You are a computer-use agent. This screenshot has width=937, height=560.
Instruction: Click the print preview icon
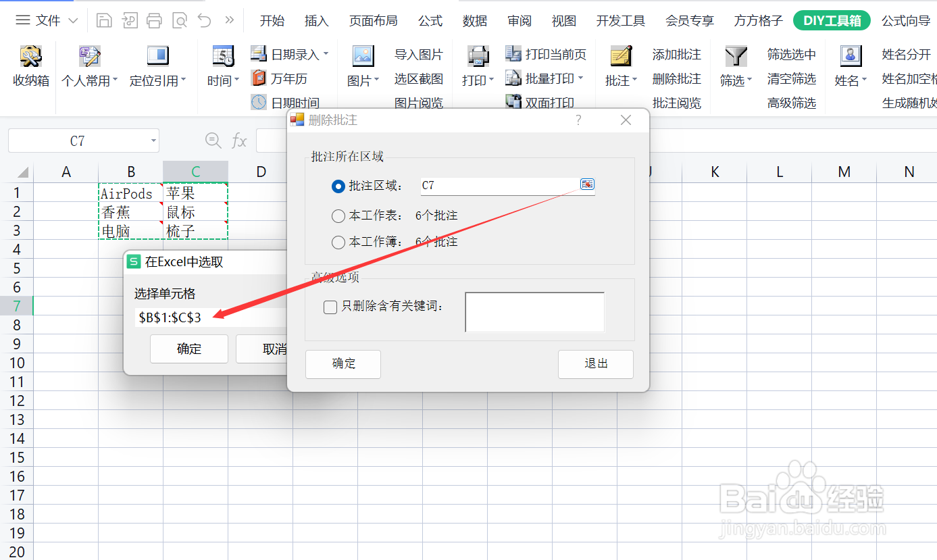[x=179, y=20]
